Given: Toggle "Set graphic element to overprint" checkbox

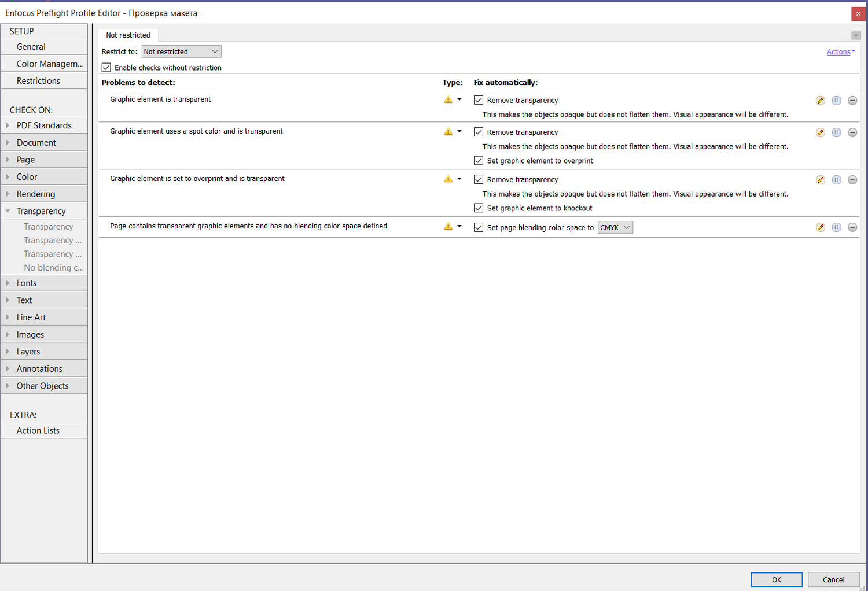Looking at the screenshot, I should pyautogui.click(x=479, y=161).
